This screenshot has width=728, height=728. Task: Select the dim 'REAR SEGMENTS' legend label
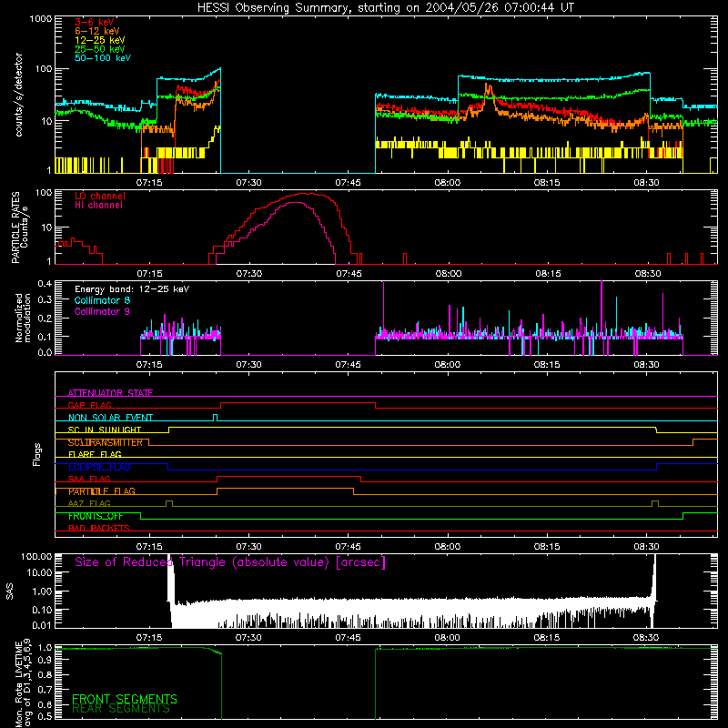[121, 709]
